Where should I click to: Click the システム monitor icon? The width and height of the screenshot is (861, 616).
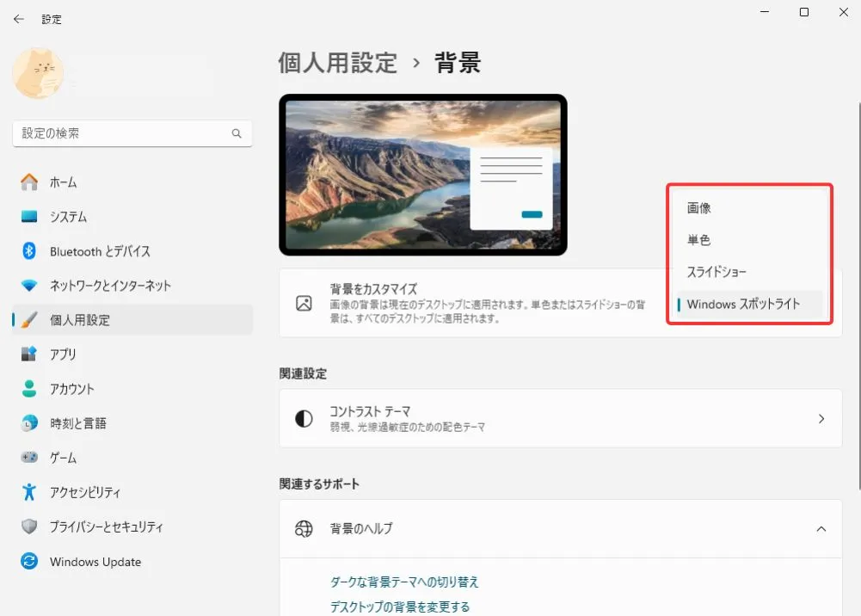tap(29, 216)
